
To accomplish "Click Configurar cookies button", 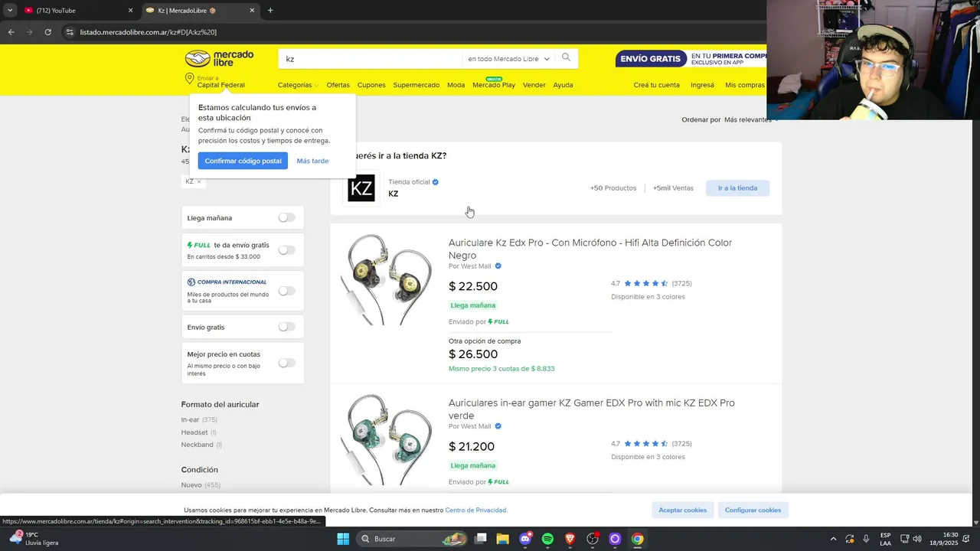I will [753, 510].
